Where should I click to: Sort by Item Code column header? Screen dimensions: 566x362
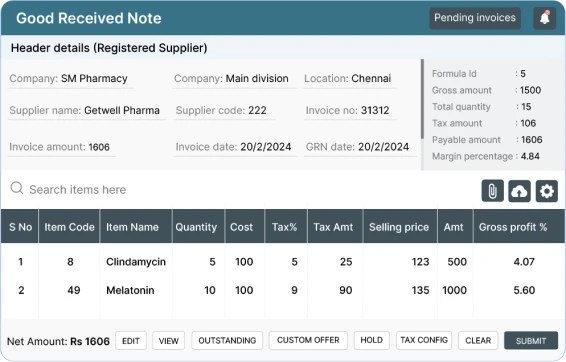tap(69, 227)
